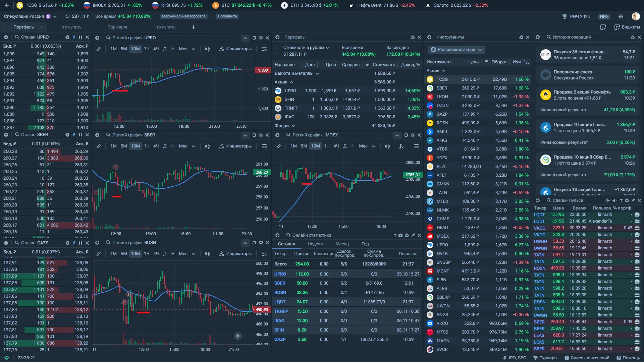Viewport: 644px width, 362px height.
Task: Open the Российские акции filter dropdown
Action: 457,50
